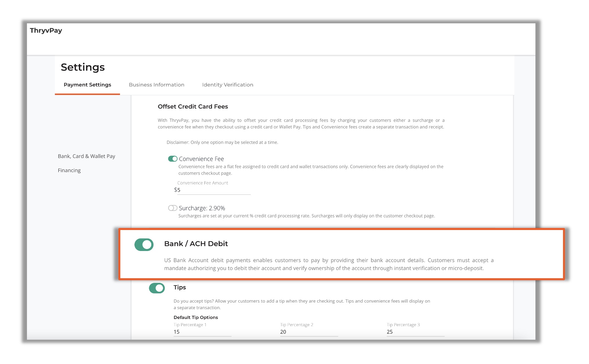Edit the Tip Percentage 2 field
The width and height of the screenshot is (589, 364).
coord(309,332)
